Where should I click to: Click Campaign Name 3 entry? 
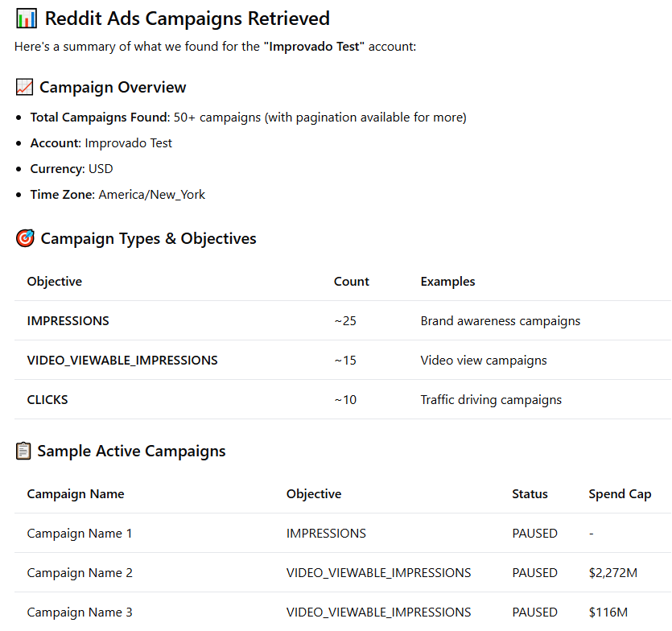[x=80, y=612]
